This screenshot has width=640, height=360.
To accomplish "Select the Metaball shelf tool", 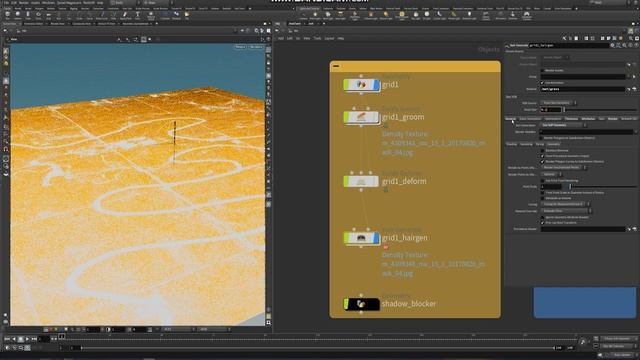I will 176,15.
